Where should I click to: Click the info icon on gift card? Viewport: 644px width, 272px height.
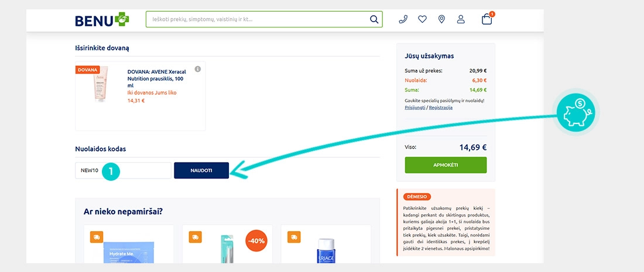197,69
